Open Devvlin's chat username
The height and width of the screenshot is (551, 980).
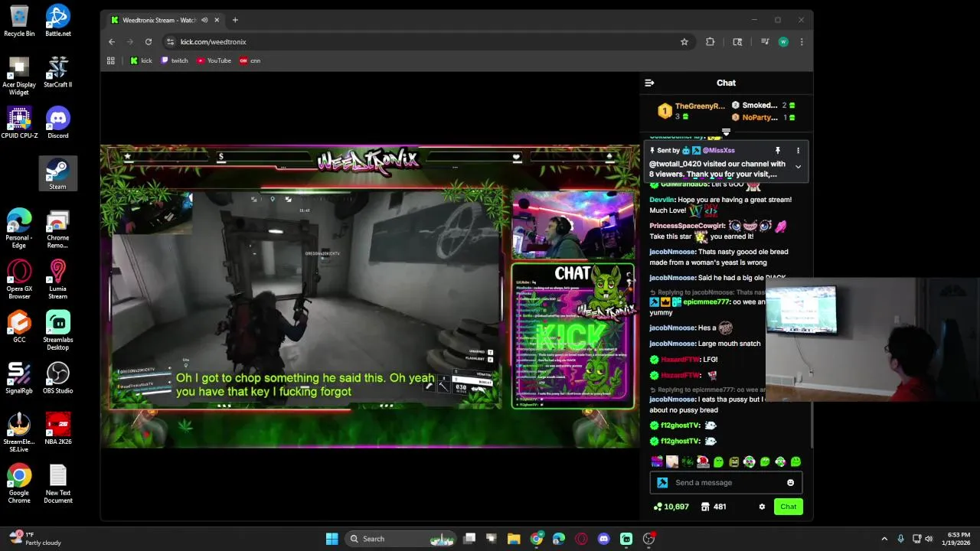coord(662,200)
